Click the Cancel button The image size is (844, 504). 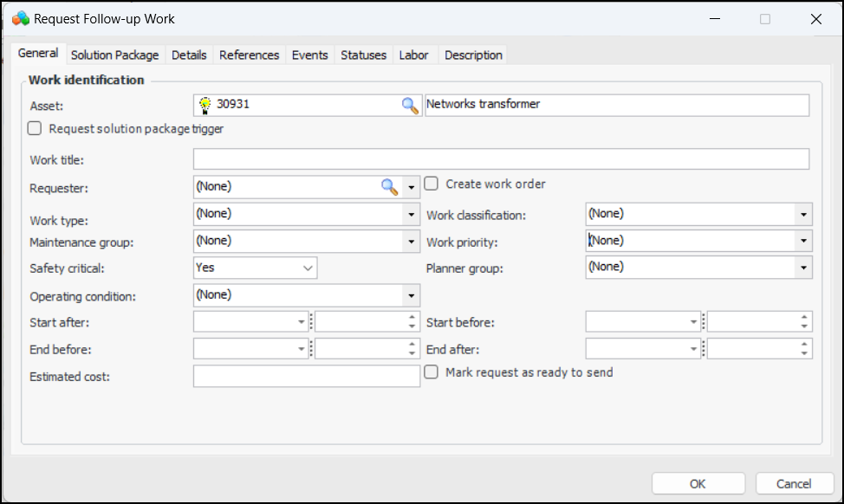(x=794, y=483)
